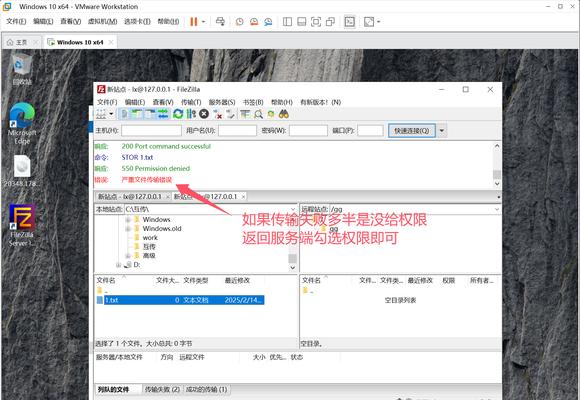This screenshot has height=400, width=580.
Task: Take a VMware snapshot
Action: (x=240, y=22)
